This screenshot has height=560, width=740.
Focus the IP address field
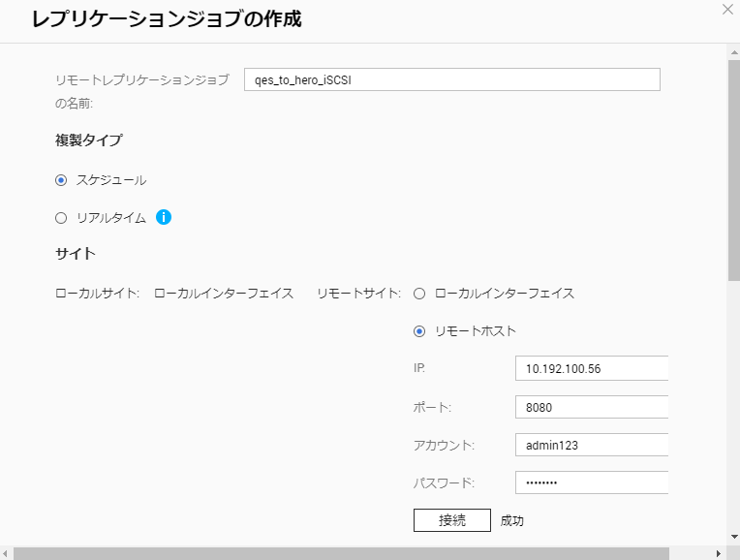[x=592, y=369]
